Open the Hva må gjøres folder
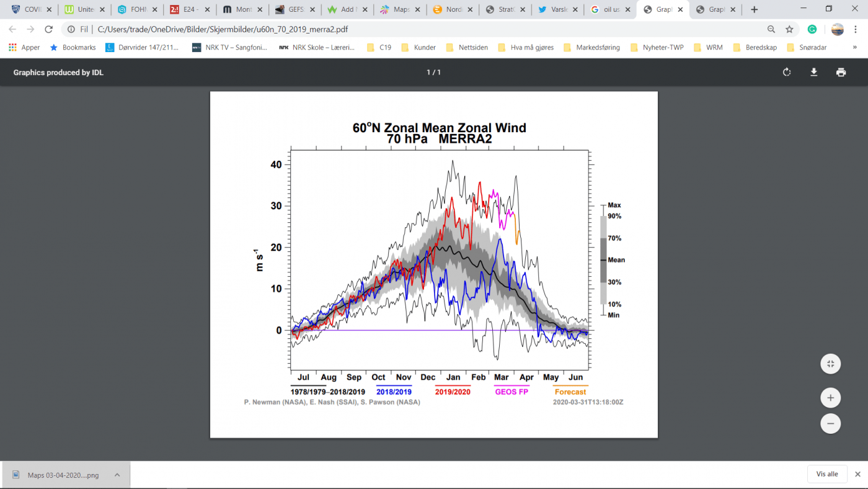Image resolution: width=868 pixels, height=489 pixels. coord(526,47)
